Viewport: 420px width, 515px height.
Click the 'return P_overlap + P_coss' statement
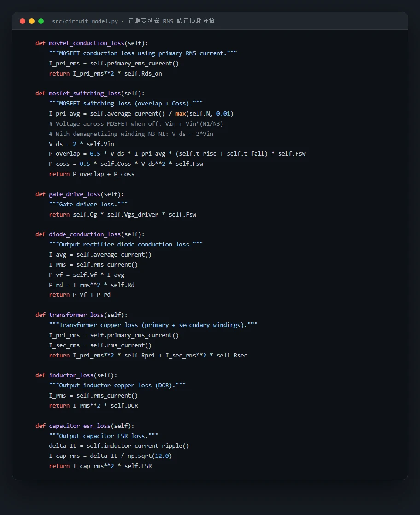92,174
